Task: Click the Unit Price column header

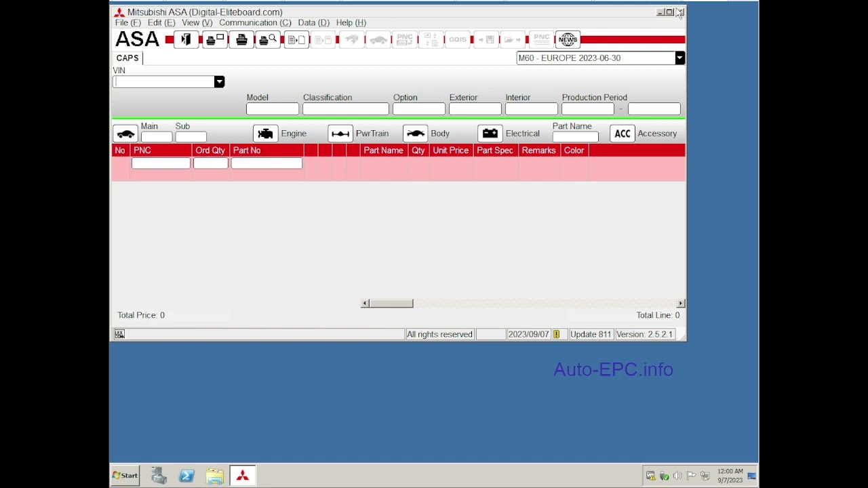Action: [451, 150]
